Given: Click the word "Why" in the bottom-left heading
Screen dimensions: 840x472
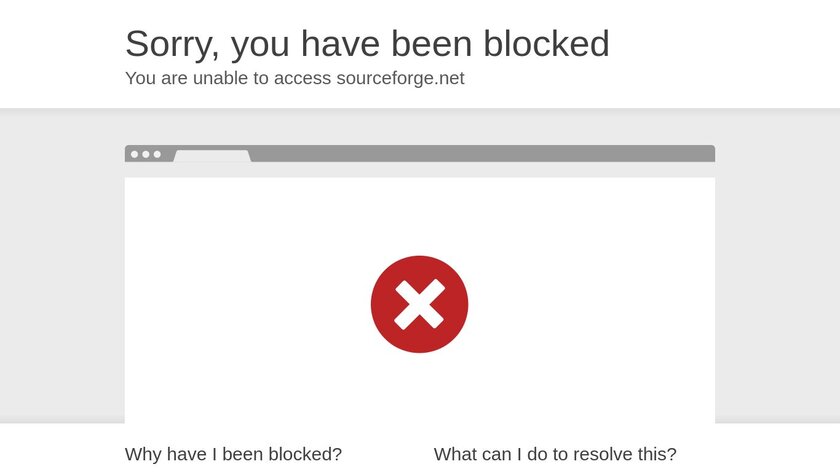Looking at the screenshot, I should pos(143,454).
